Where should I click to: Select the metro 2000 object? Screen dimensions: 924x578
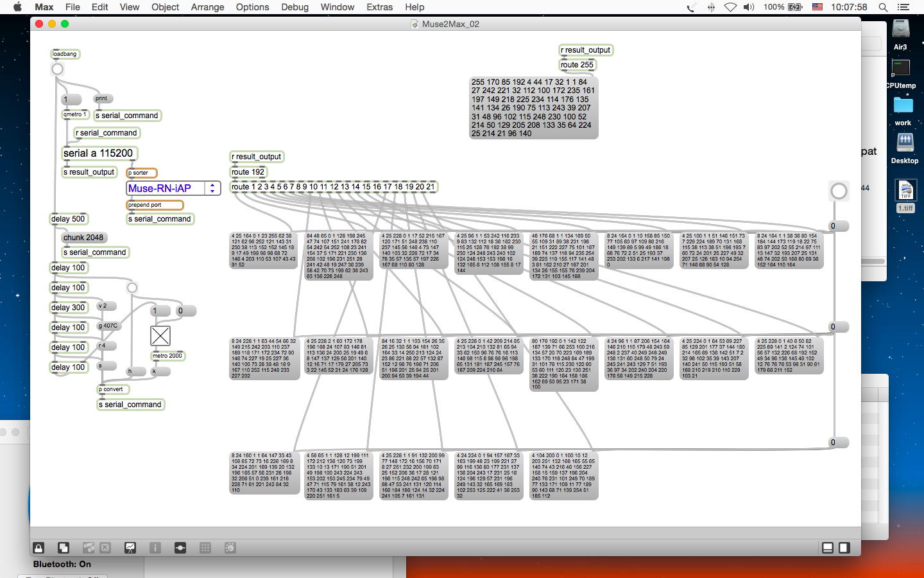point(168,356)
